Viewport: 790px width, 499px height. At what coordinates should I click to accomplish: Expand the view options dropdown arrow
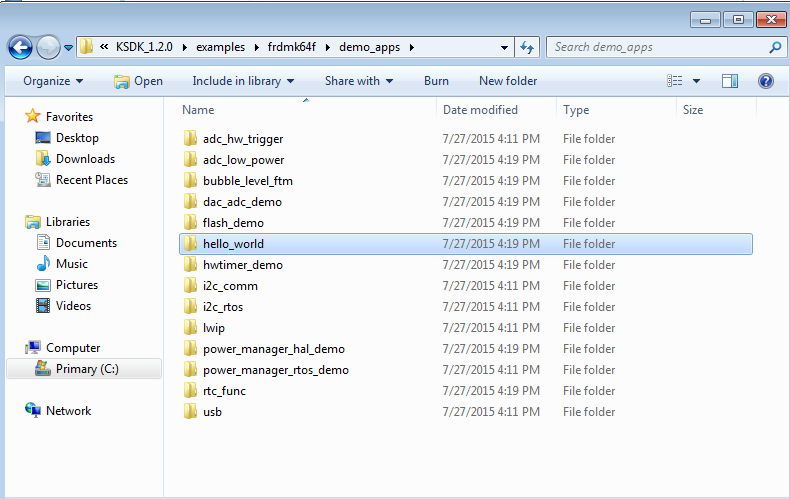pos(697,81)
